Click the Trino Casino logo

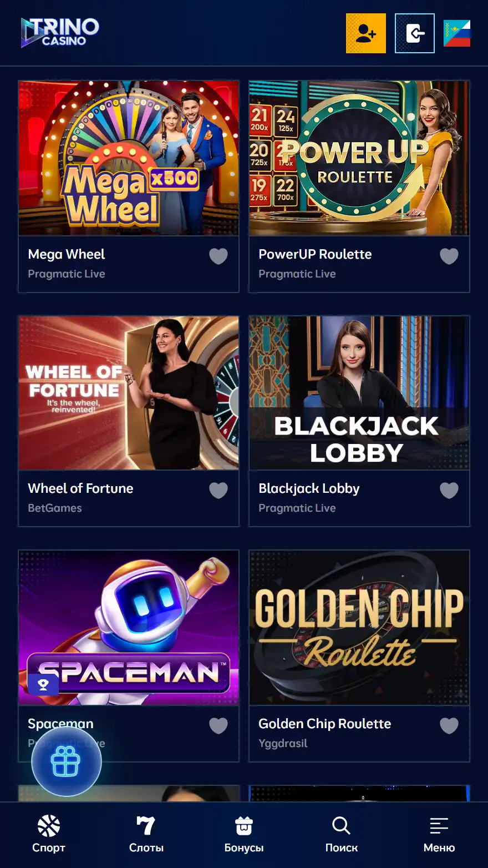[60, 32]
